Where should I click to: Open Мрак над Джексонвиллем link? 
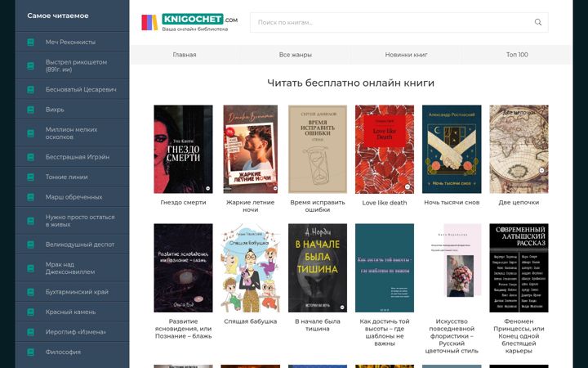(70, 268)
